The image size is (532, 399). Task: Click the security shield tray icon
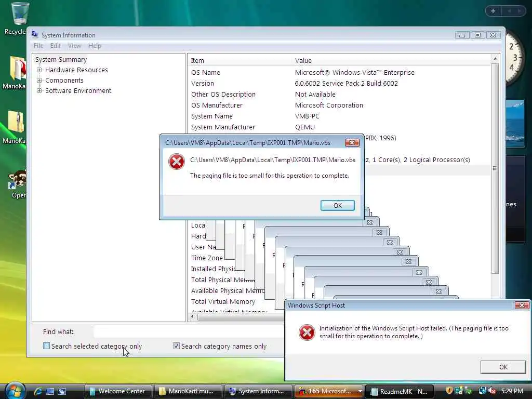[449, 391]
